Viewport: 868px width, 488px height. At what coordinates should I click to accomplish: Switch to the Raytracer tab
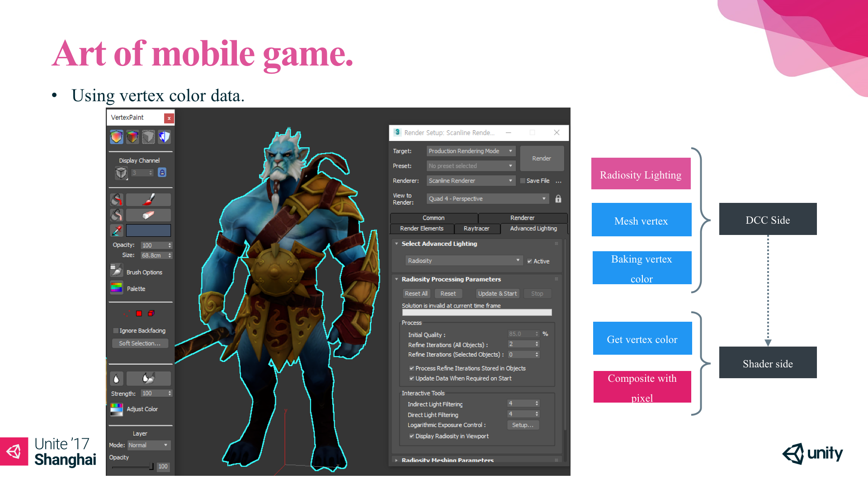476,229
